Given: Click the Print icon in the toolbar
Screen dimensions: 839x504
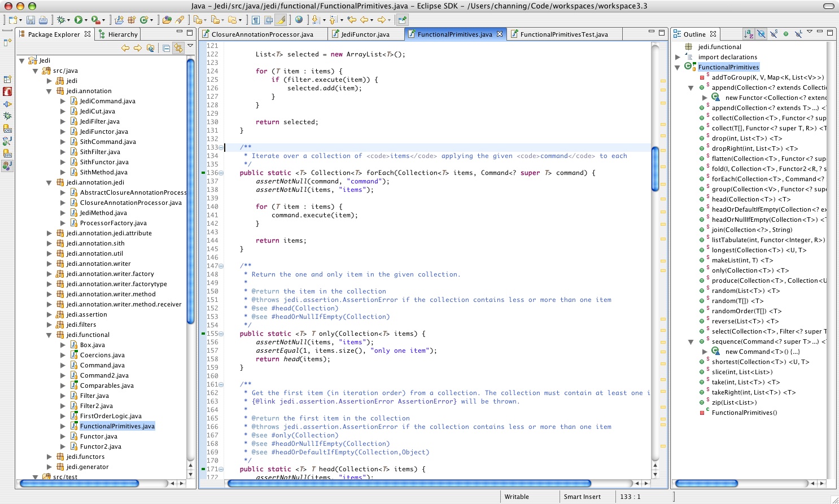Looking at the screenshot, I should pyautogui.click(x=43, y=20).
